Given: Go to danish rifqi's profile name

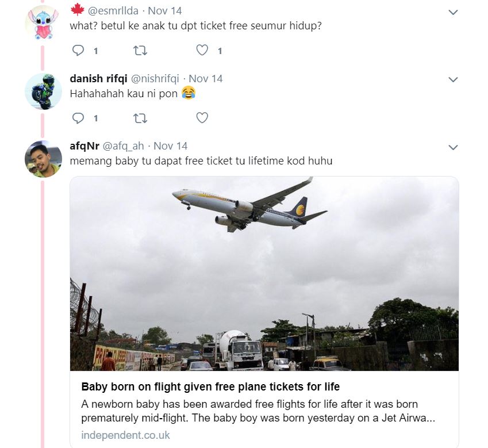Looking at the screenshot, I should coord(98,78).
